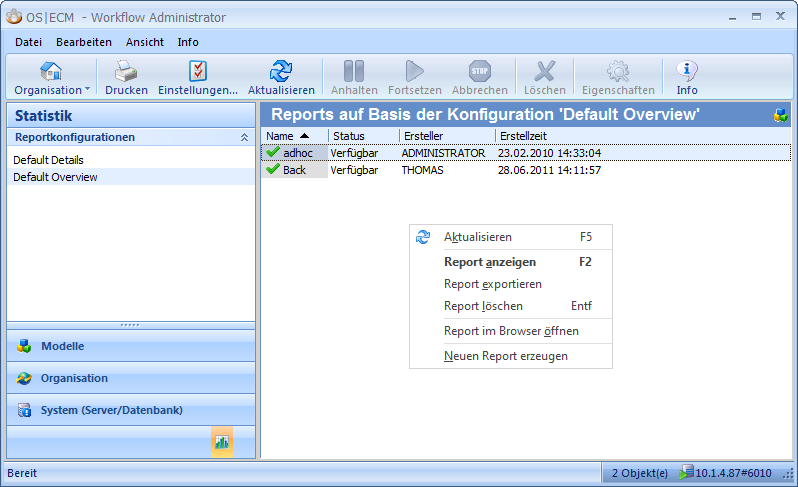Open the Bearbeiten menu
798x487 pixels.
coord(84,42)
